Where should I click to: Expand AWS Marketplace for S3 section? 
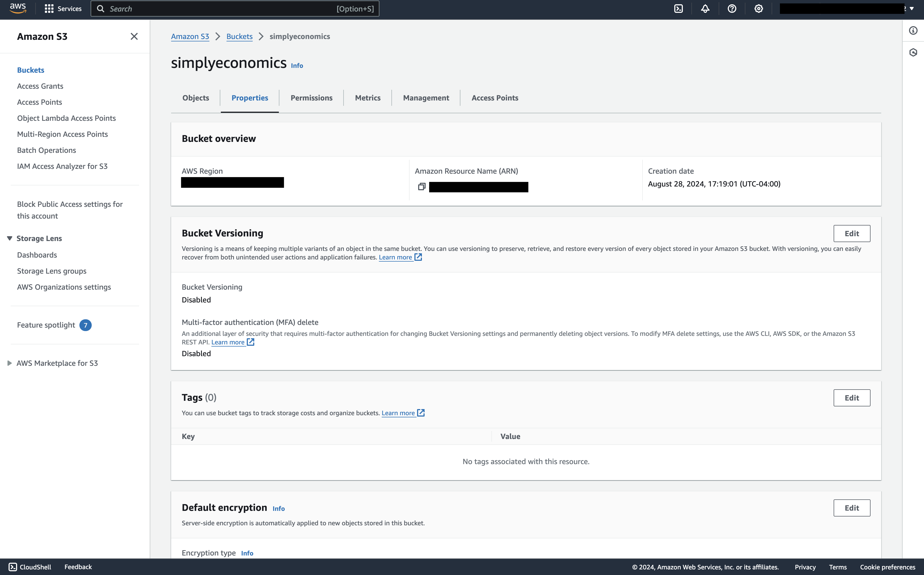coord(10,363)
